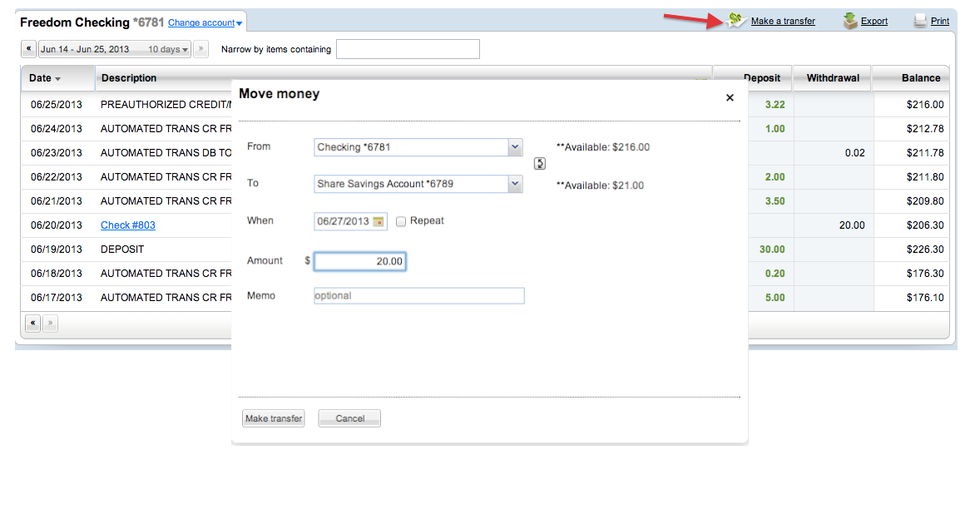The height and width of the screenshot is (524, 980).
Task: Open the Check #803 link
Action: (x=128, y=225)
